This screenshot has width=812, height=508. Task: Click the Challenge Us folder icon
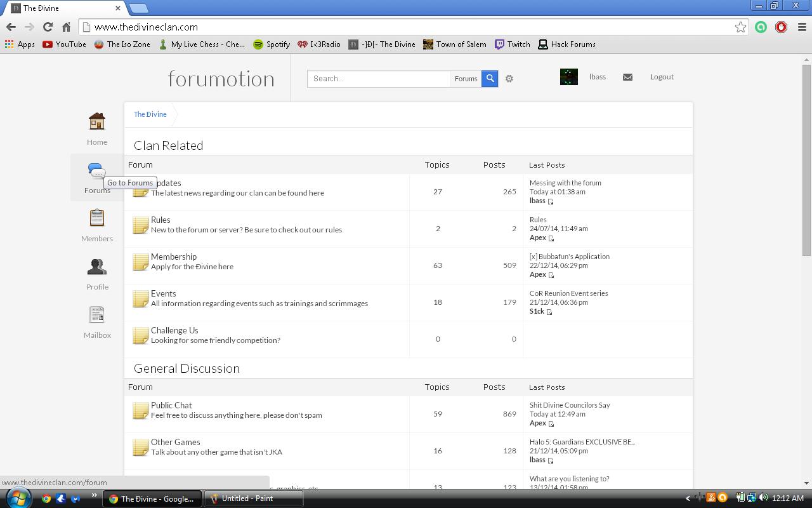point(141,336)
